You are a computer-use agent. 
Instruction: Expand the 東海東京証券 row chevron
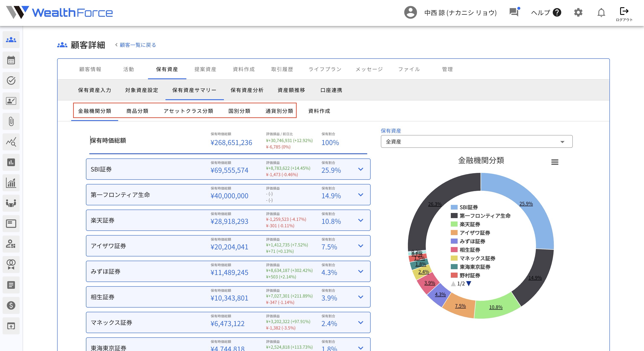pos(361,348)
